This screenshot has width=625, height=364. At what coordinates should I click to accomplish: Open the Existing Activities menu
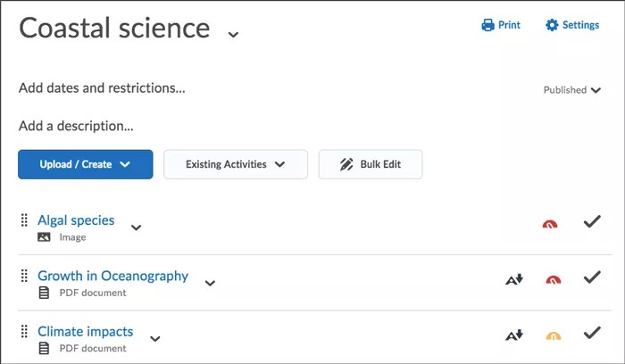[235, 164]
